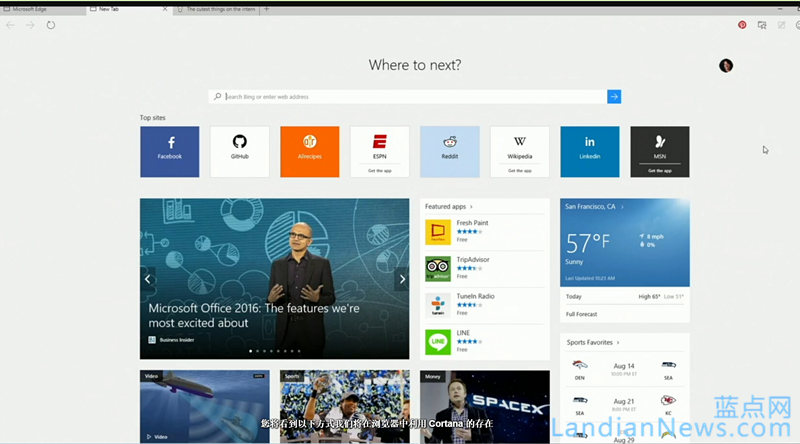Open the MSN top site tile
Viewport: 800px width, 444px height.
tap(660, 152)
